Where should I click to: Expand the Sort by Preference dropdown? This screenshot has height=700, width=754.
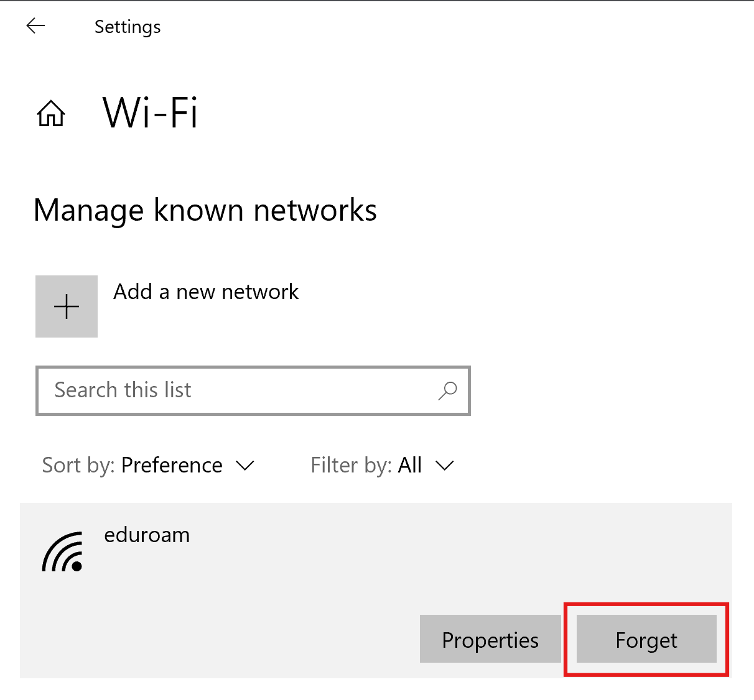click(x=172, y=465)
